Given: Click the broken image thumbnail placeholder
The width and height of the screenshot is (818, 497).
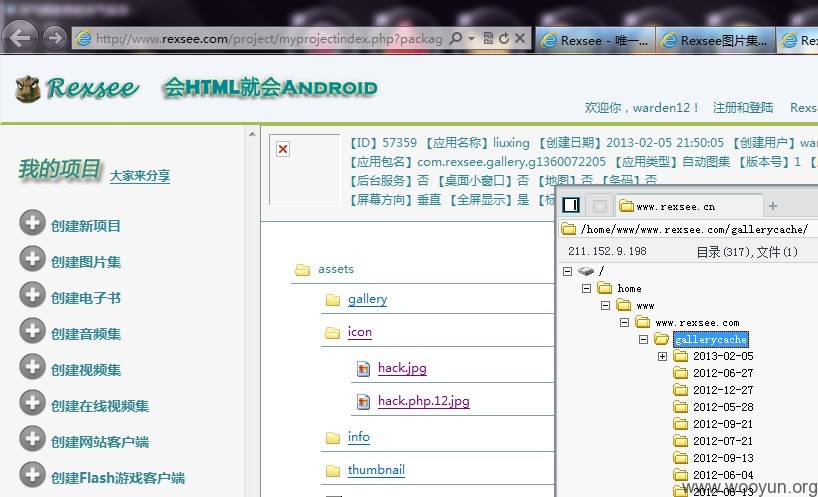Looking at the screenshot, I should click(x=305, y=169).
